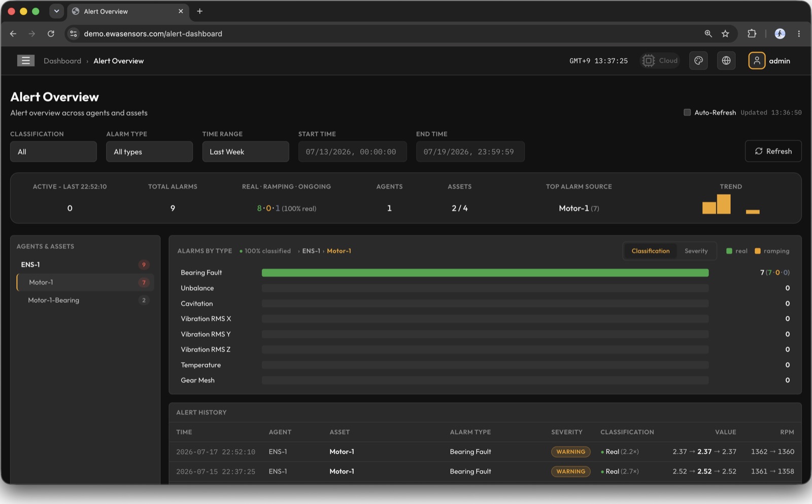The width and height of the screenshot is (812, 504).
Task: Open the tab search dropdown arrow
Action: point(56,11)
